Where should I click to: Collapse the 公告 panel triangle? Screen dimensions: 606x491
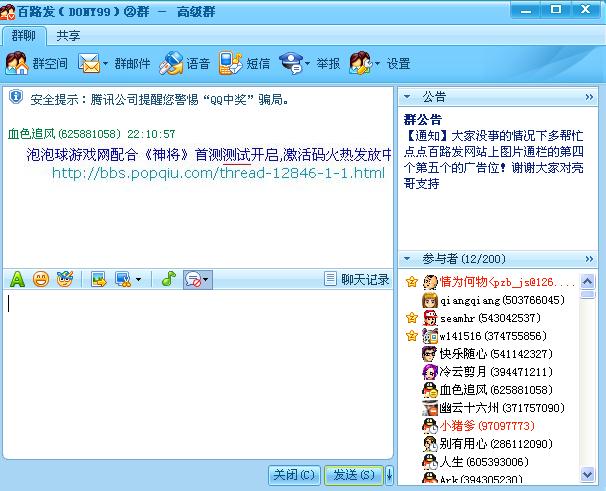click(x=407, y=97)
